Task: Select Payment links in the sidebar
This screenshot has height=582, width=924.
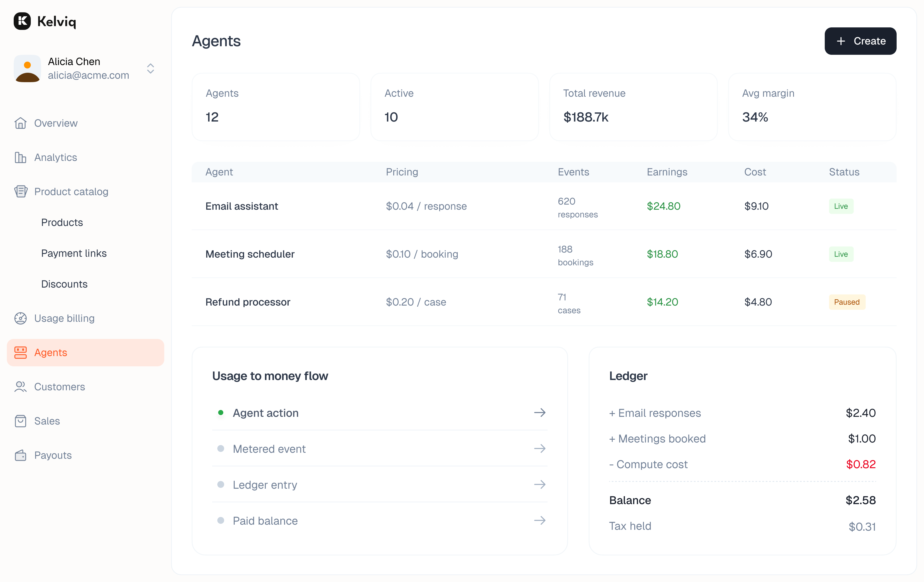Action: (x=74, y=253)
